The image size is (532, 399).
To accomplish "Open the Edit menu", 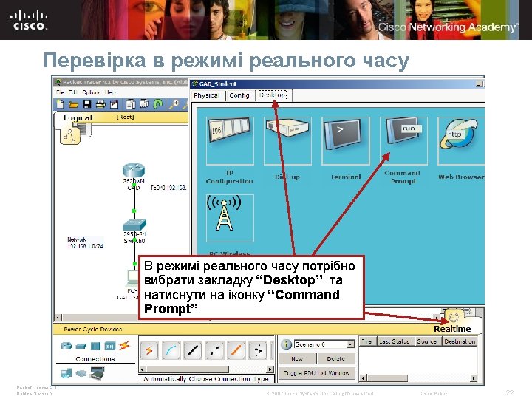I will pyautogui.click(x=72, y=92).
